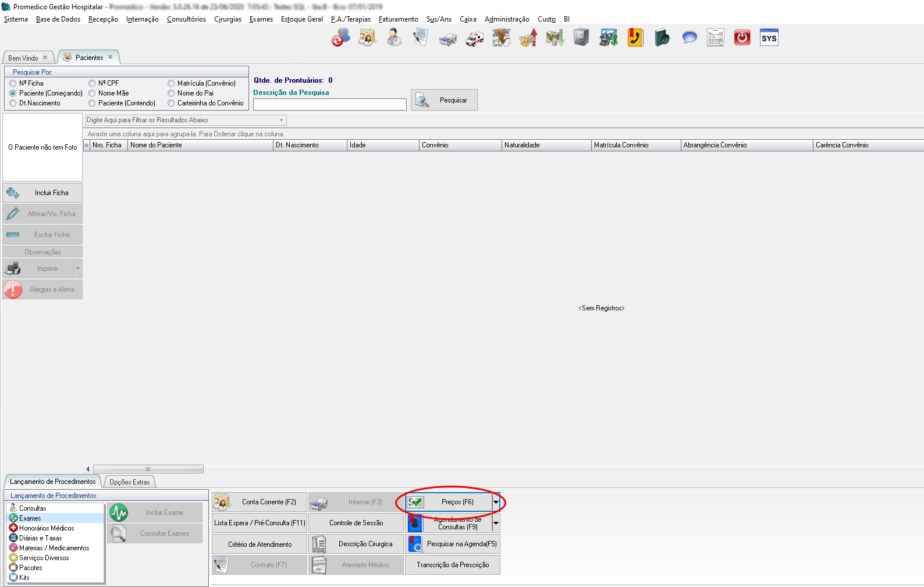Open the results filter combo box
This screenshot has height=587, width=924.
[186, 120]
